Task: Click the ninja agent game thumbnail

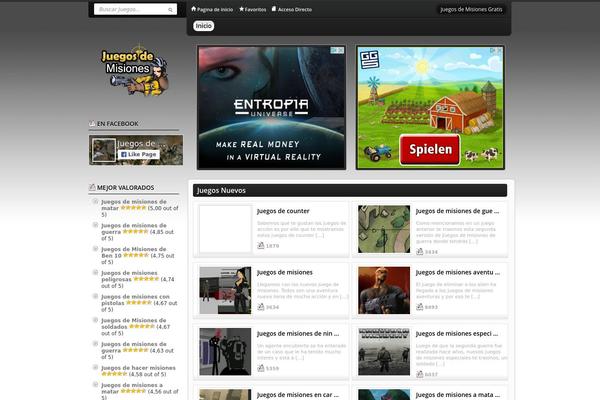Action: pos(225,351)
